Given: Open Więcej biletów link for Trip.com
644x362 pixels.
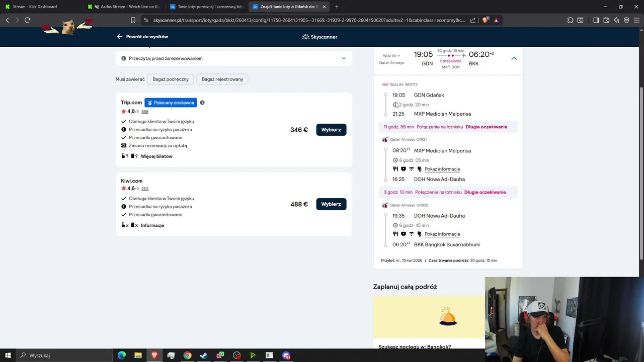Looking at the screenshot, I should [156, 156].
